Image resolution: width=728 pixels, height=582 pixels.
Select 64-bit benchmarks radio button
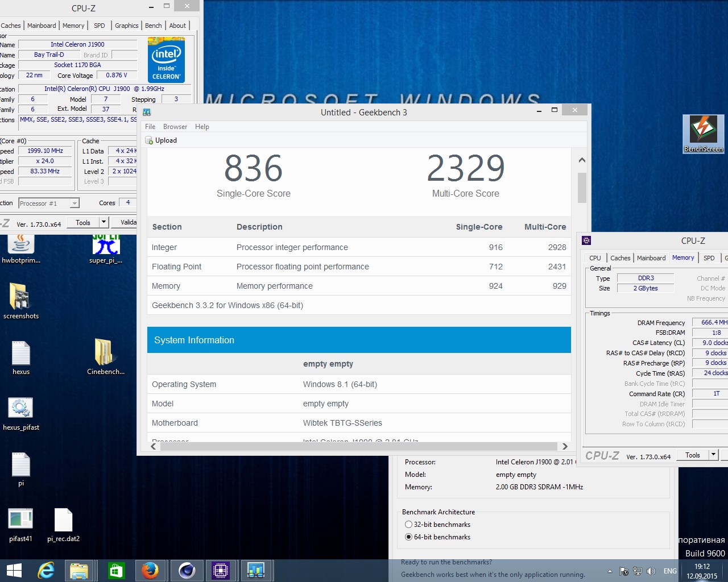point(408,537)
